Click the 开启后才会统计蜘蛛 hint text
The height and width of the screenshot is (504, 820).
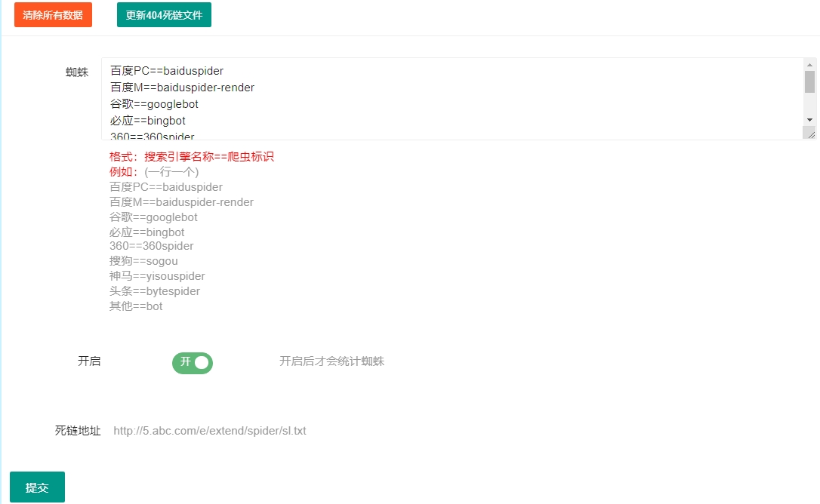point(331,361)
